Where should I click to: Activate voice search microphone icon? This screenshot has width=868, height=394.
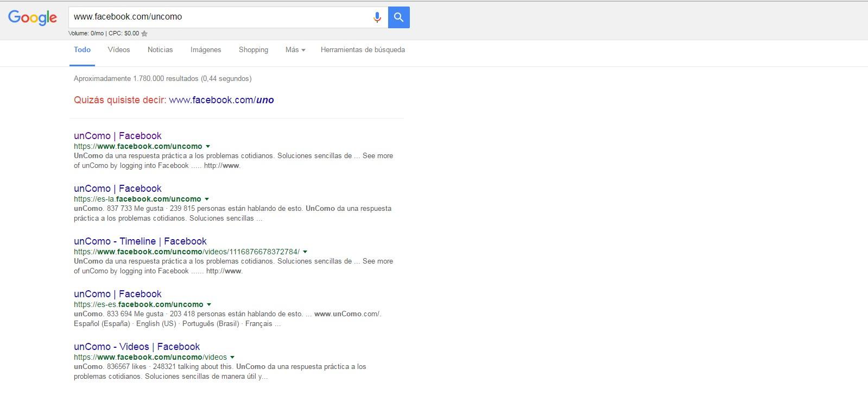point(377,17)
